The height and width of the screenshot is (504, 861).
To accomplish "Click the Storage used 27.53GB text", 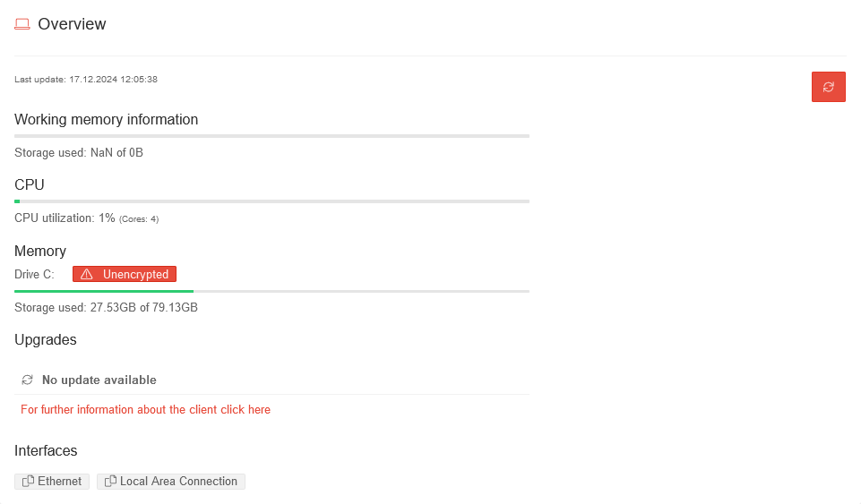I will pos(106,308).
